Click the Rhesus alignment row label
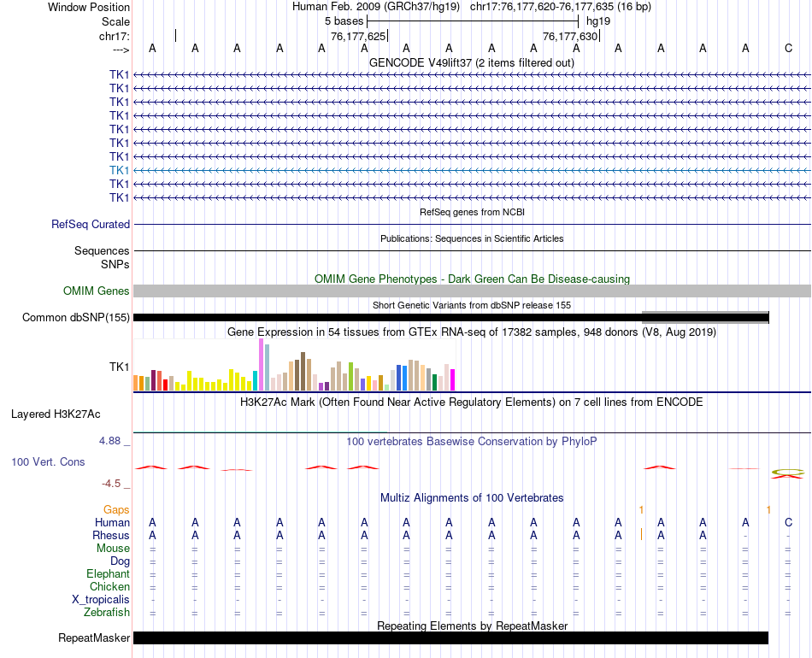Image resolution: width=812 pixels, height=658 pixels. coord(111,535)
